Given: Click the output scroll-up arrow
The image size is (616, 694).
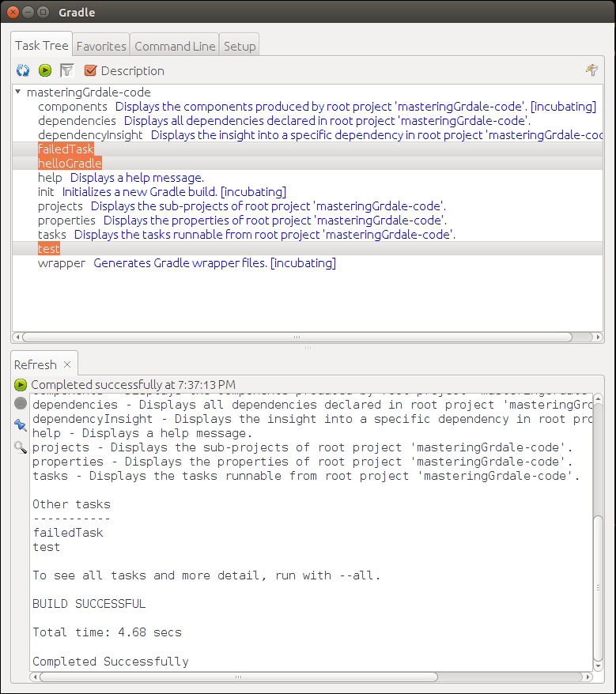Looking at the screenshot, I should pyautogui.click(x=598, y=399).
